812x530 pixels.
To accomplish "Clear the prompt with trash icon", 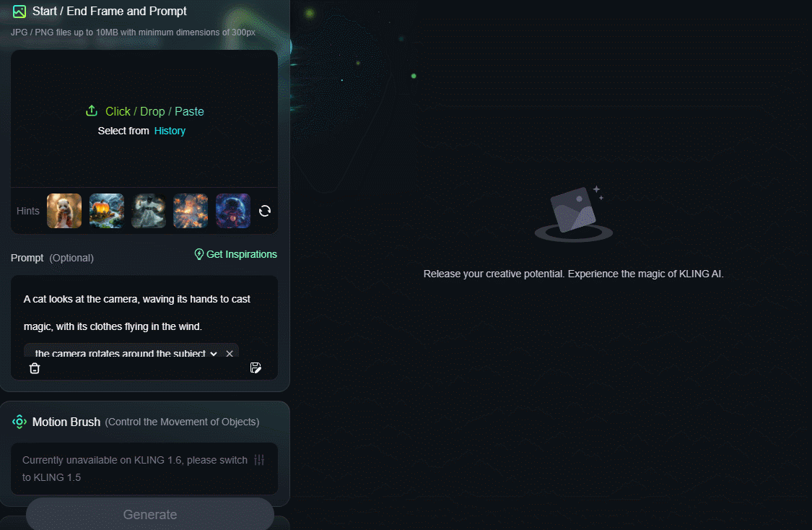I will 35,368.
